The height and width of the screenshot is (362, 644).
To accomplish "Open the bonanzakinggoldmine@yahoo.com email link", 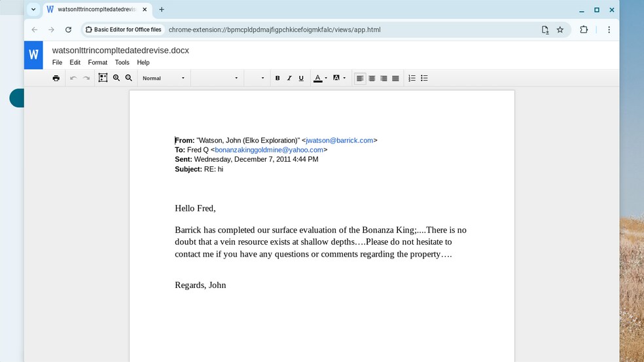I will coord(268,150).
